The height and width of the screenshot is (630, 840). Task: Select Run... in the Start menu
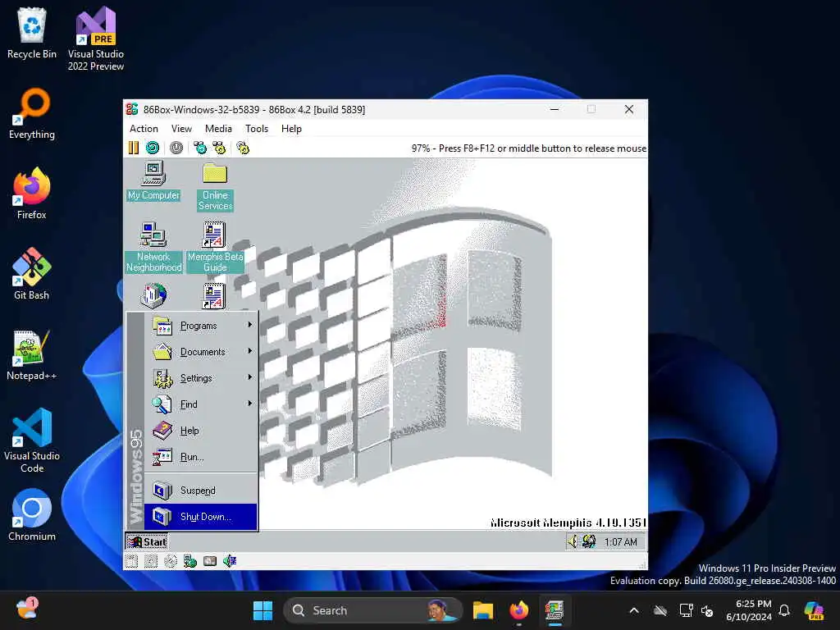click(x=201, y=457)
